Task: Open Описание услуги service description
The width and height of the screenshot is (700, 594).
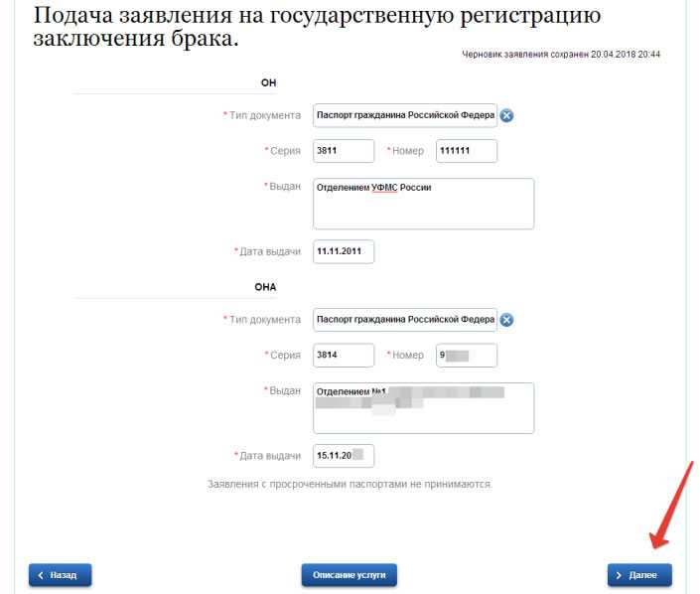Action: click(350, 575)
